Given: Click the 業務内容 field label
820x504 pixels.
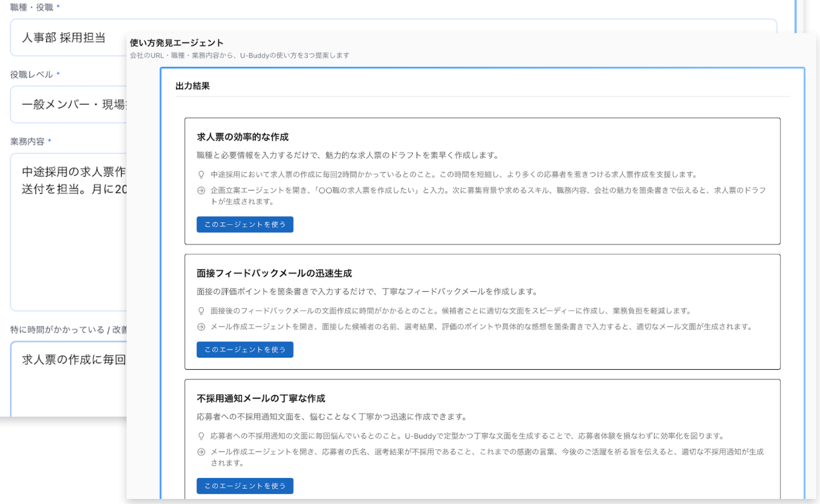Looking at the screenshot, I should pyautogui.click(x=27, y=142).
